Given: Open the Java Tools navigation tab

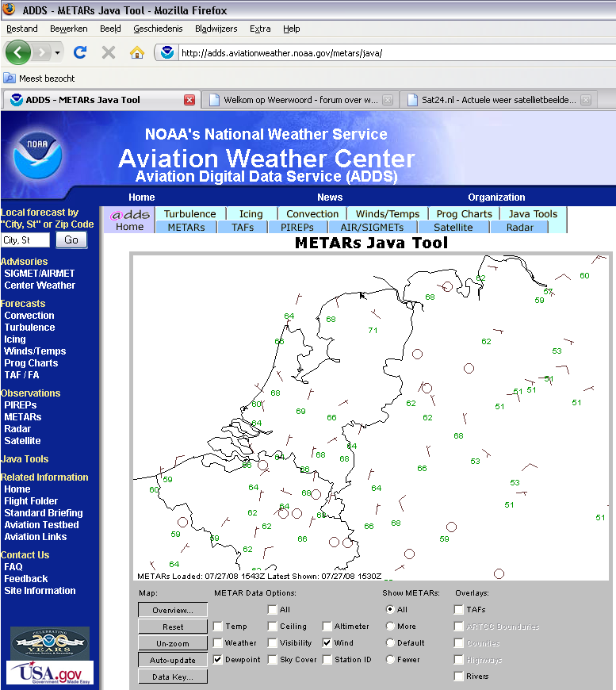Looking at the screenshot, I should click(533, 214).
